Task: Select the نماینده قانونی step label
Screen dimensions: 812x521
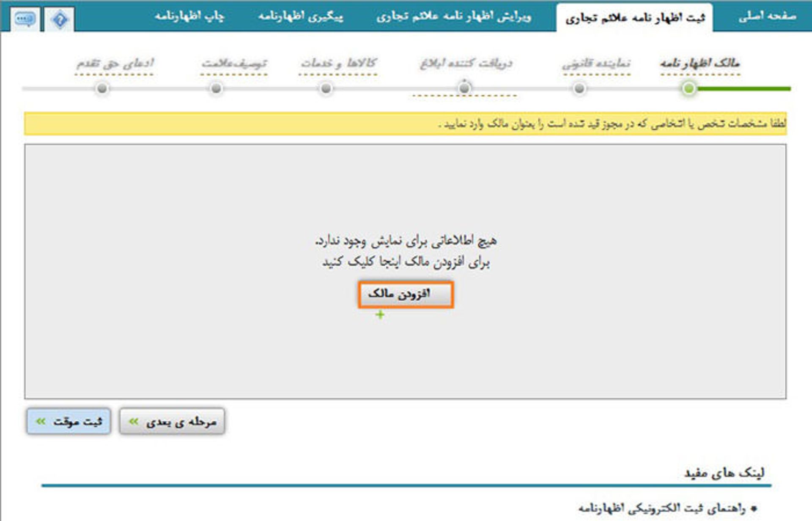Action: point(596,63)
